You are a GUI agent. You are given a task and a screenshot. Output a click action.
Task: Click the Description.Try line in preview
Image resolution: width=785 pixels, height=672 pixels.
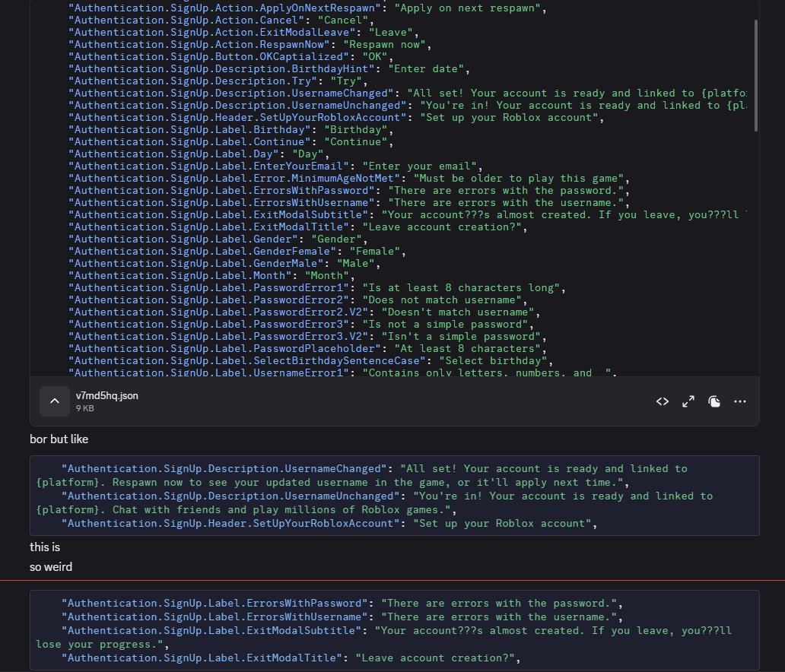(x=218, y=81)
